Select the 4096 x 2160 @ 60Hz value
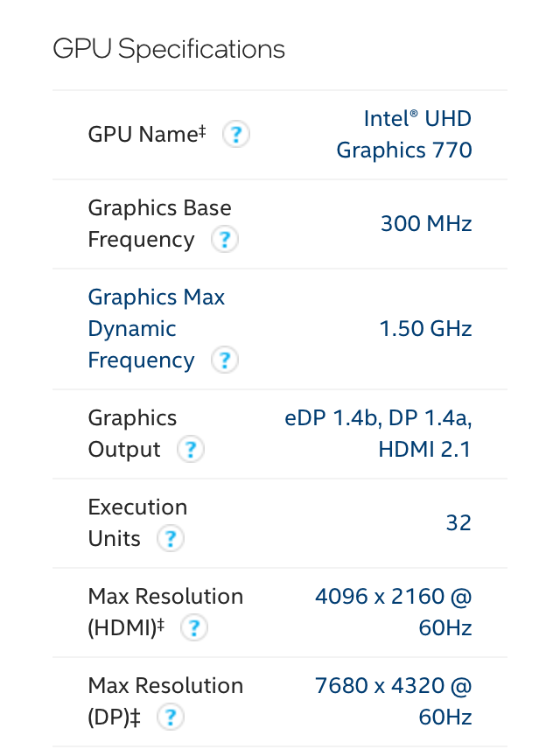 pos(393,612)
